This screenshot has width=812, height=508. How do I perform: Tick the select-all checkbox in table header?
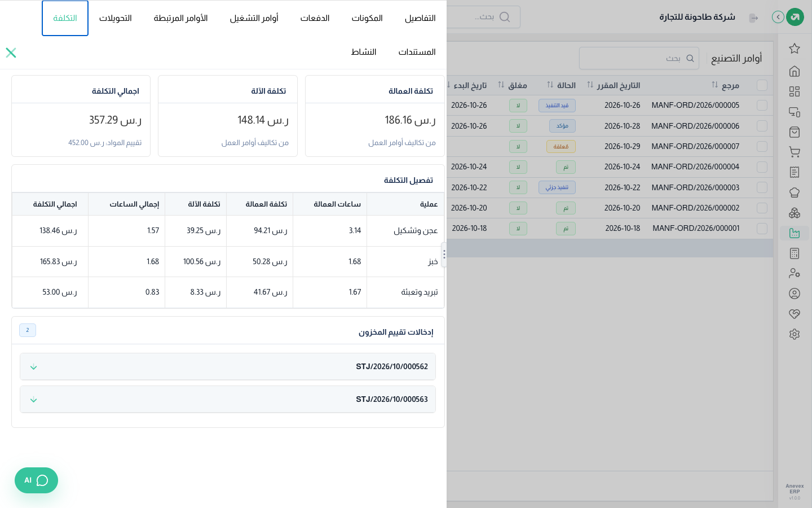[762, 85]
